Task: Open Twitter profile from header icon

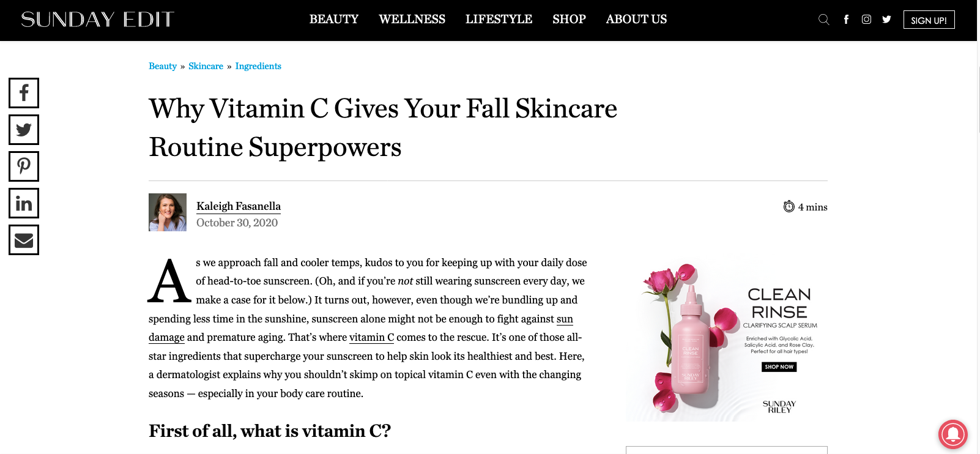Action: pos(886,20)
